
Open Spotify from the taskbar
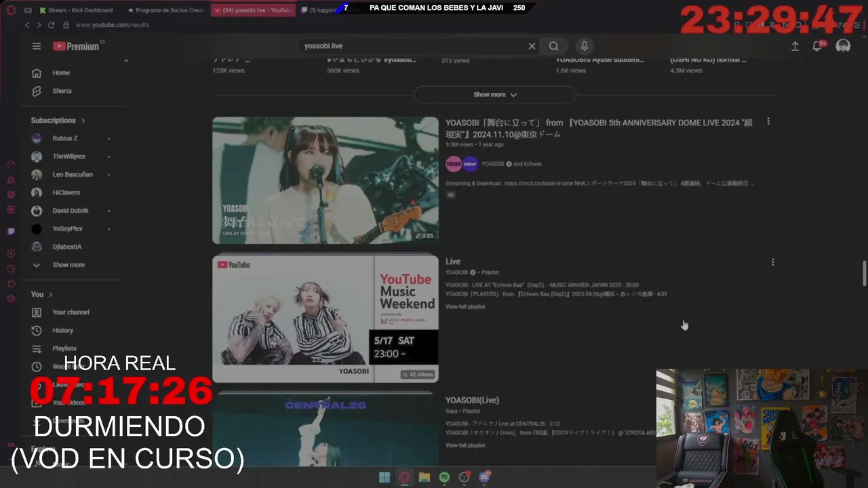pyautogui.click(x=444, y=477)
